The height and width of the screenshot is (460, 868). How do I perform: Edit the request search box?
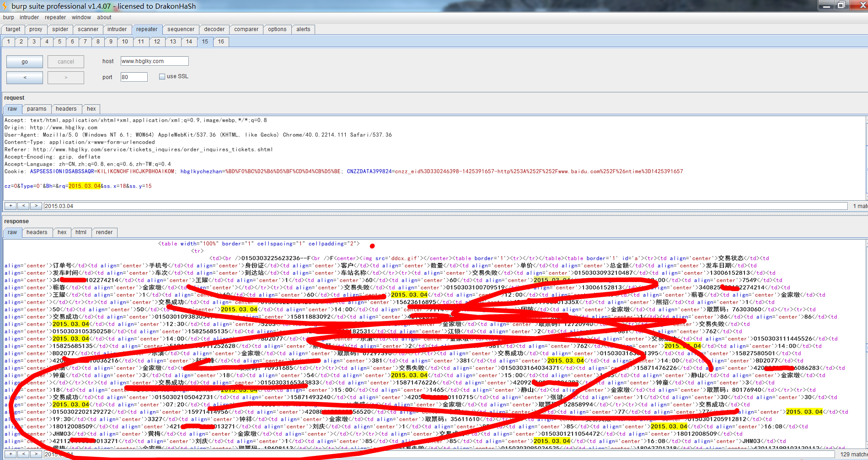point(445,206)
